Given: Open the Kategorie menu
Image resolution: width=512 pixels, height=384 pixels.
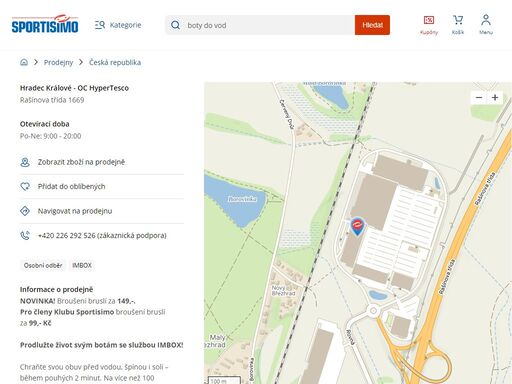Looking at the screenshot, I should tap(118, 25).
